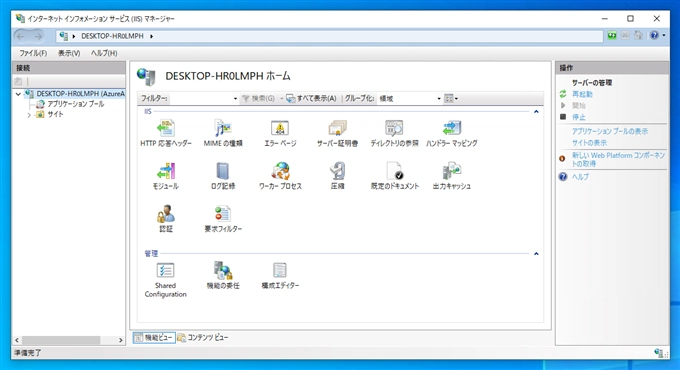Collapse the 管理 group section
This screenshot has width=680, height=370.
click(x=536, y=253)
